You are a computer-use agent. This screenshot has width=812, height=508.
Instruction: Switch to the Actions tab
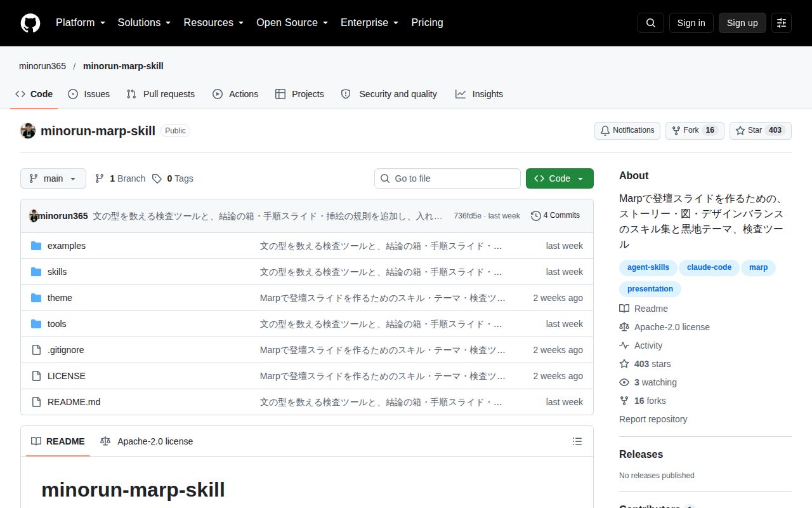pyautogui.click(x=235, y=94)
